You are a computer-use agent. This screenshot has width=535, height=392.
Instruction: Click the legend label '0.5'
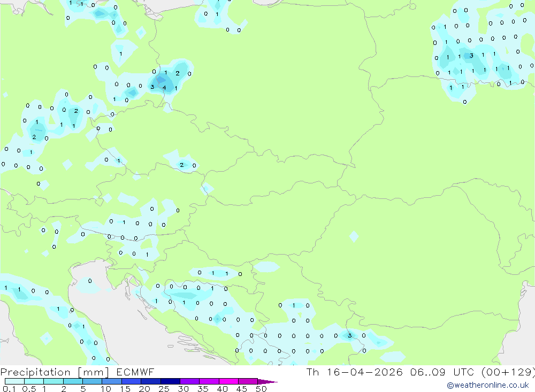pos(29,389)
